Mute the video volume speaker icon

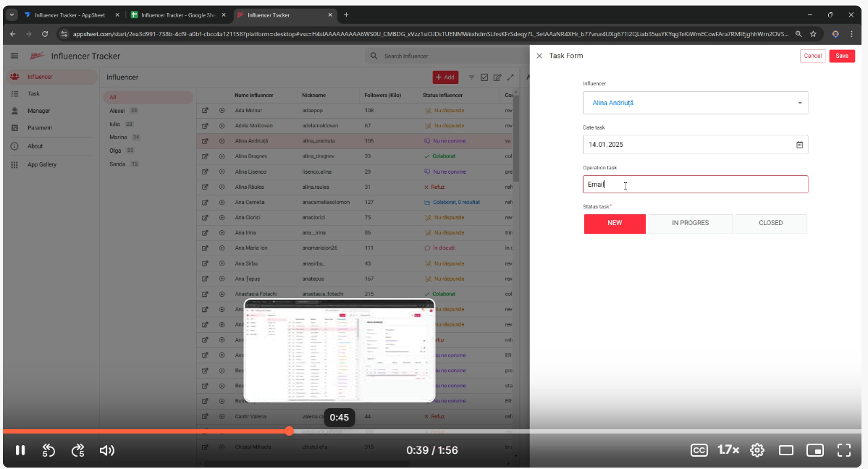pos(107,450)
